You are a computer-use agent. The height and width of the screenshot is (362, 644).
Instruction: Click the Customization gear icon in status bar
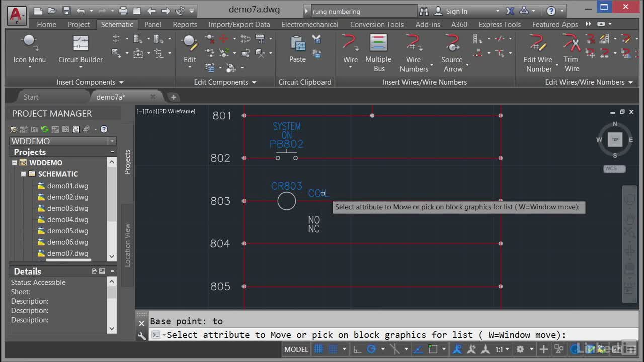pyautogui.click(x=520, y=349)
